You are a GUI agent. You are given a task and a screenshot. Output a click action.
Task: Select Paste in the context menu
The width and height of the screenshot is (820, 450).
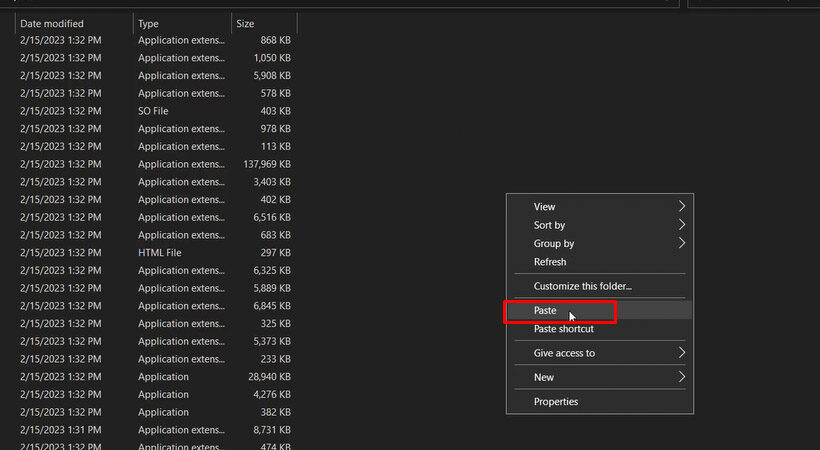[x=545, y=311]
